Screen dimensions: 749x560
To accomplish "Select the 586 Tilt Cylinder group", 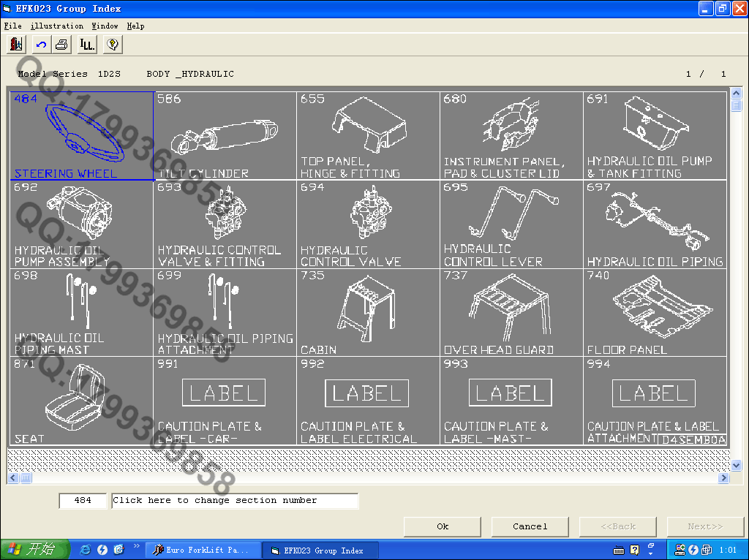I will tap(225, 135).
